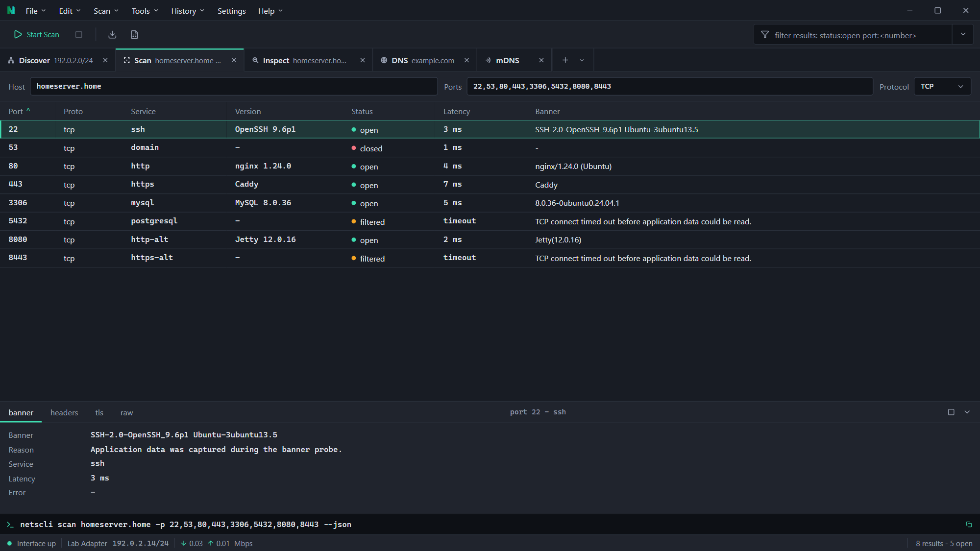Switch to the tls detail tab
The height and width of the screenshot is (551, 980).
[x=99, y=412]
